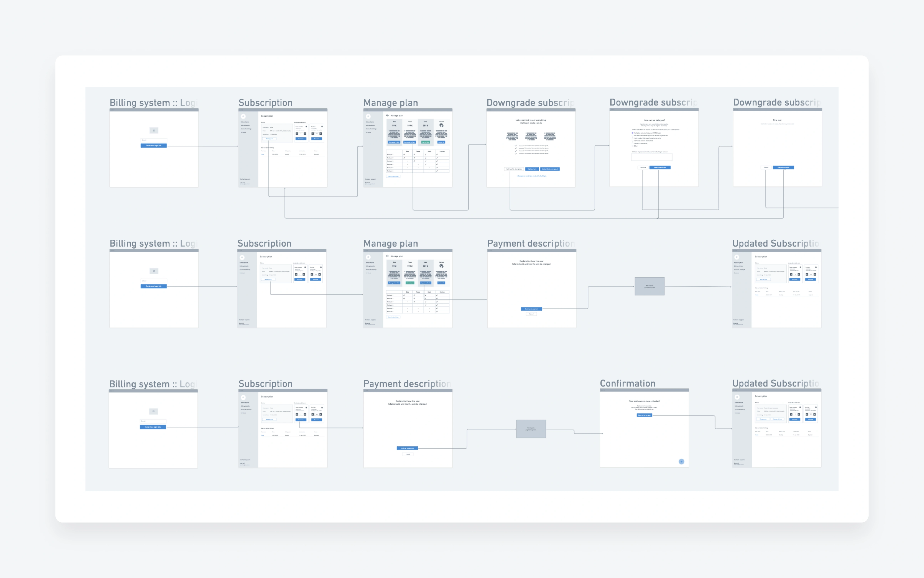Viewport: 924px width, 578px height.
Task: Click 'Send me a login link' in bottom-row Login frame
Action: (153, 427)
